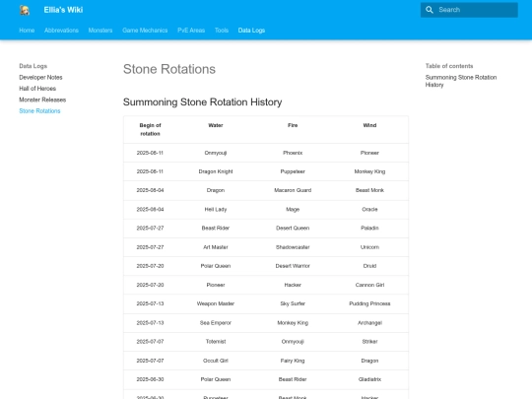Focus the Search input field
Screen dimensions: 532x399
[x=469, y=10]
